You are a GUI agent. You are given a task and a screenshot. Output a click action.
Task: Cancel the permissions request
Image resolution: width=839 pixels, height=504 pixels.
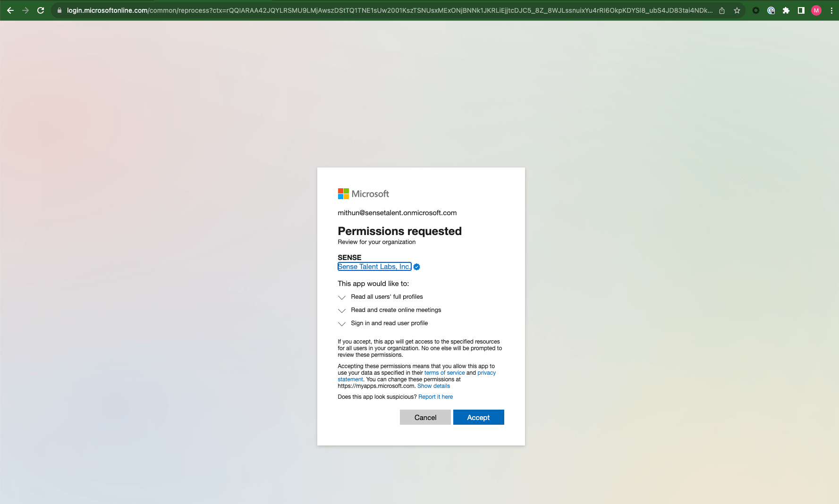pos(425,417)
